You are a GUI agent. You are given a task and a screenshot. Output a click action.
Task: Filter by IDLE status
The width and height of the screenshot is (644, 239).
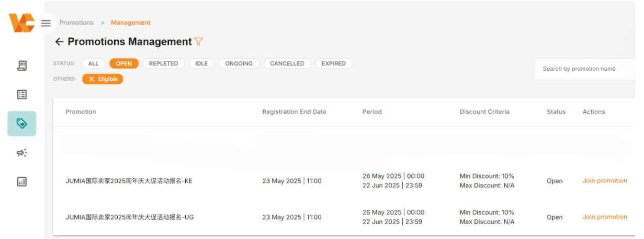(x=201, y=63)
